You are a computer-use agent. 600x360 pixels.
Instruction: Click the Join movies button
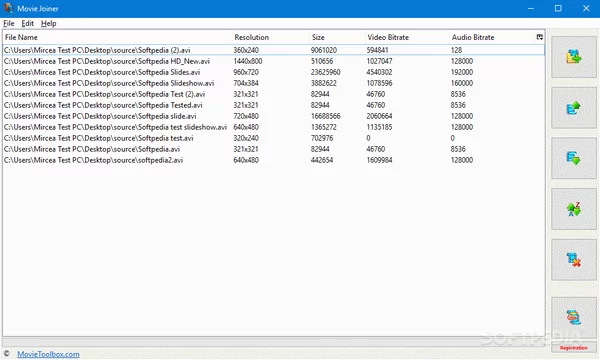(x=573, y=318)
